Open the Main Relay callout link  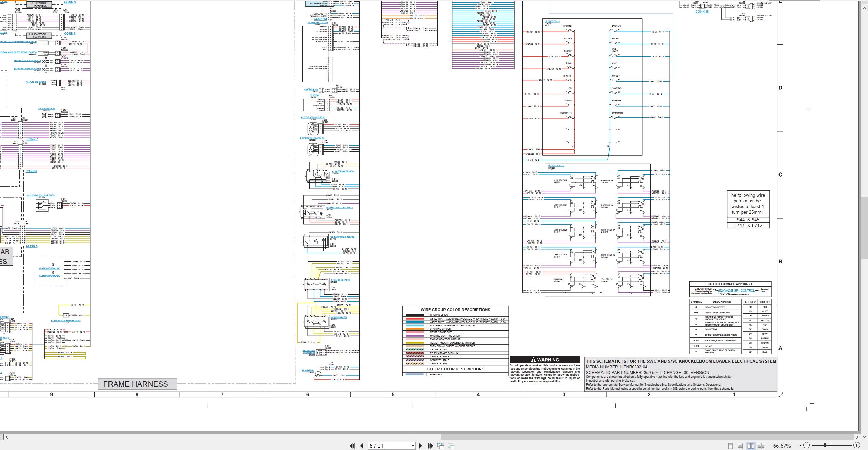click(x=308, y=370)
